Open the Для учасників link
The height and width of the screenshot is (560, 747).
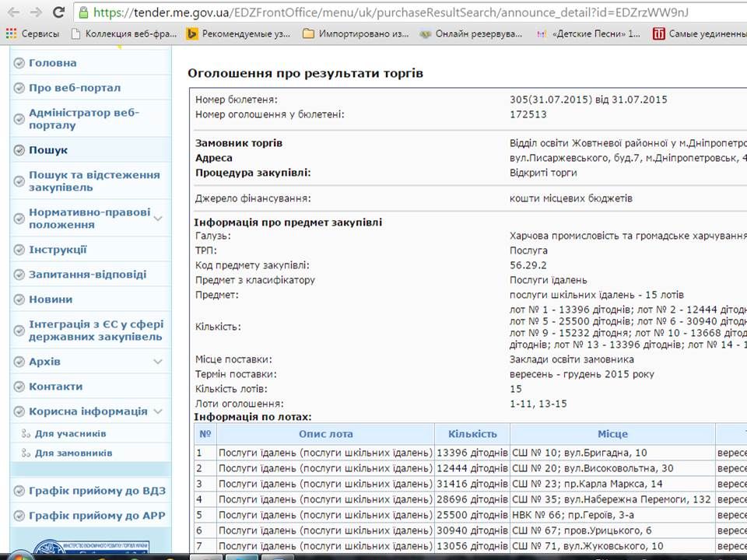pyautogui.click(x=70, y=434)
